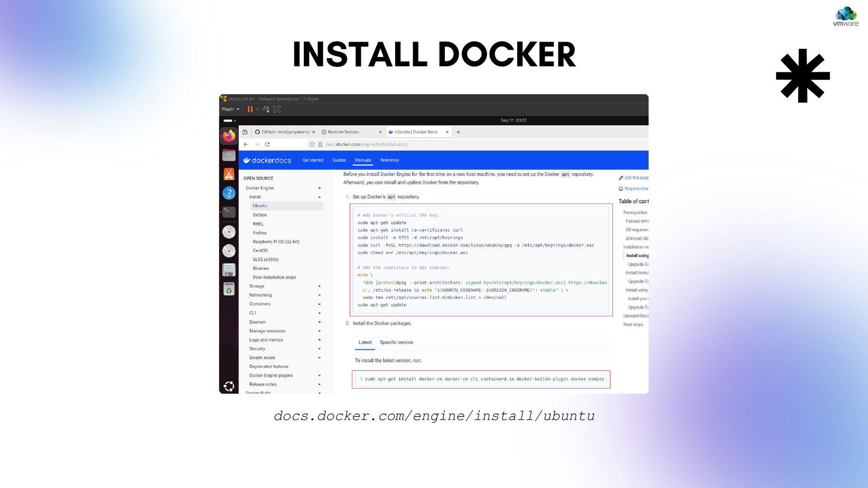This screenshot has height=488, width=868.
Task: Click the browser reload button
Action: point(267,145)
